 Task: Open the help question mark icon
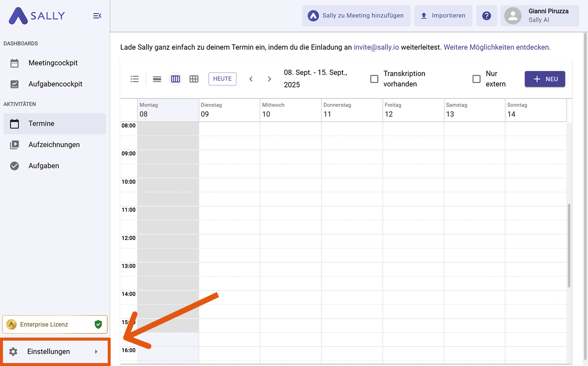coord(487,16)
